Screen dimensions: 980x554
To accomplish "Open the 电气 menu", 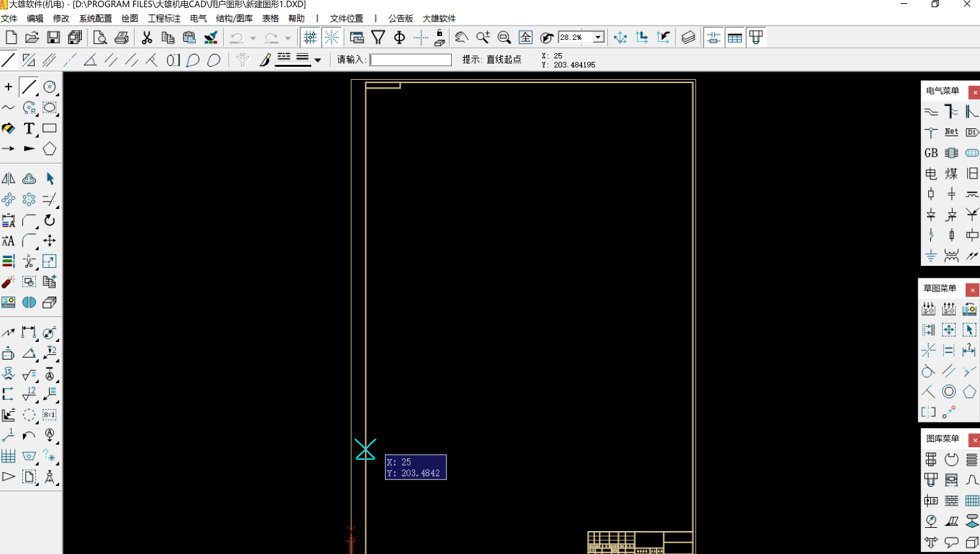I will point(198,18).
